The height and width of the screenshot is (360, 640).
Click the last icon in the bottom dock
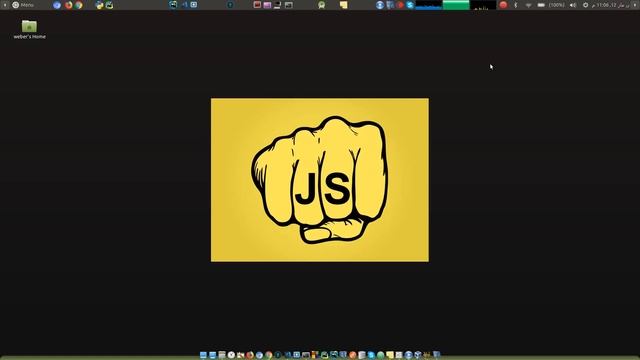tap(436, 355)
